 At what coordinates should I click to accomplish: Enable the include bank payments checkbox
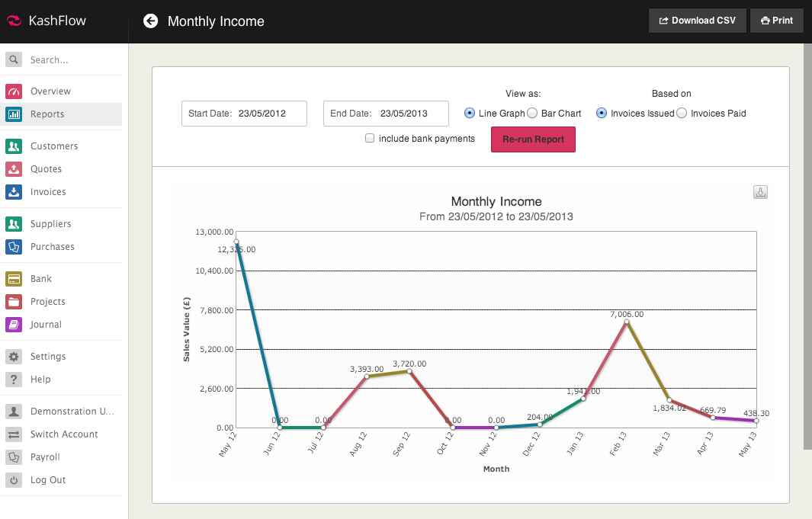[370, 139]
